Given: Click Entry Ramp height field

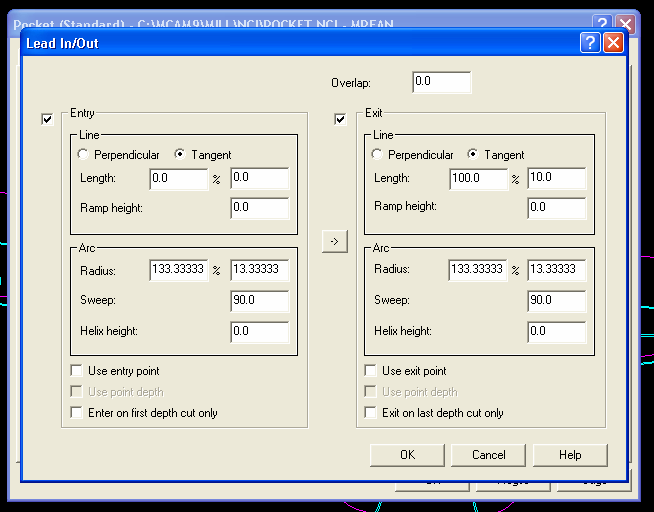Looking at the screenshot, I should 259,208.
